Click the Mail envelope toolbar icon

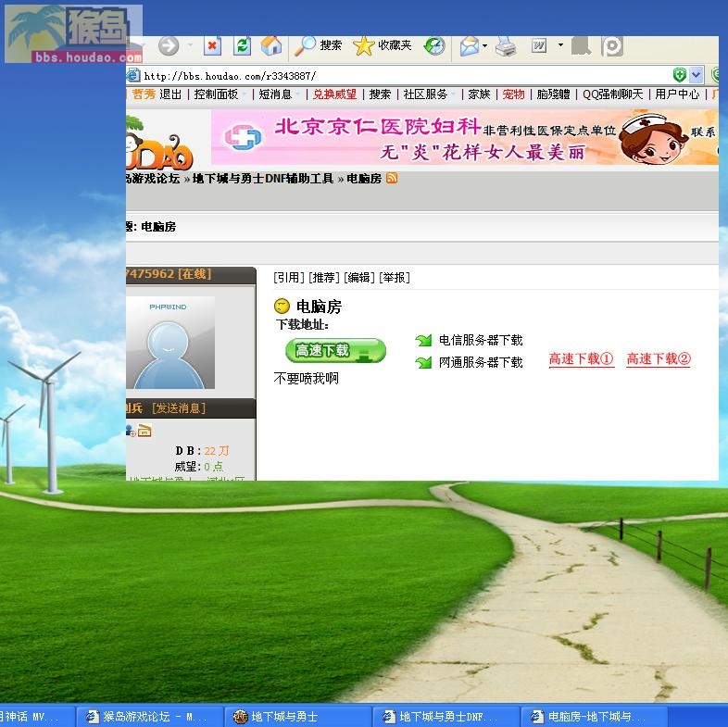point(470,46)
